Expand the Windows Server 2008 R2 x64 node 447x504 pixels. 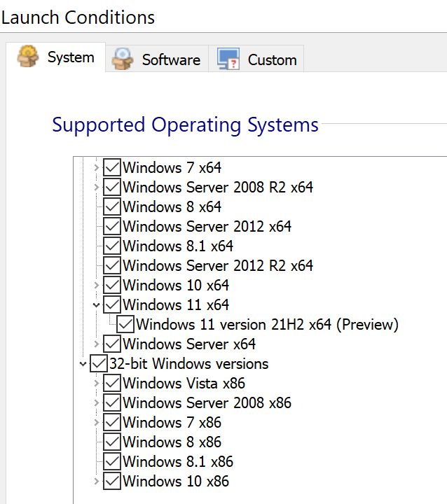coord(96,187)
